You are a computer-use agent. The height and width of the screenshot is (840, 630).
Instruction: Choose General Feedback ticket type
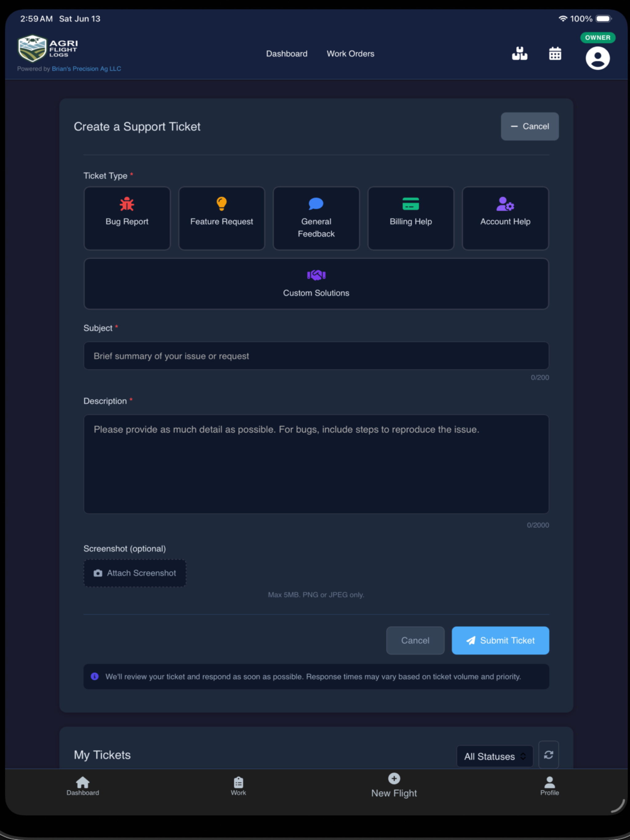316,218
